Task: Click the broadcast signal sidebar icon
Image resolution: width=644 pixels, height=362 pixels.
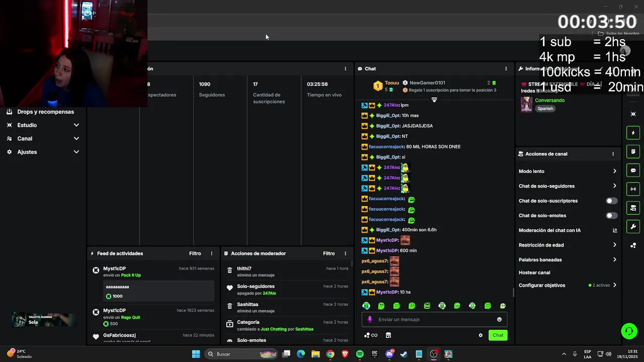Action: [x=633, y=189]
